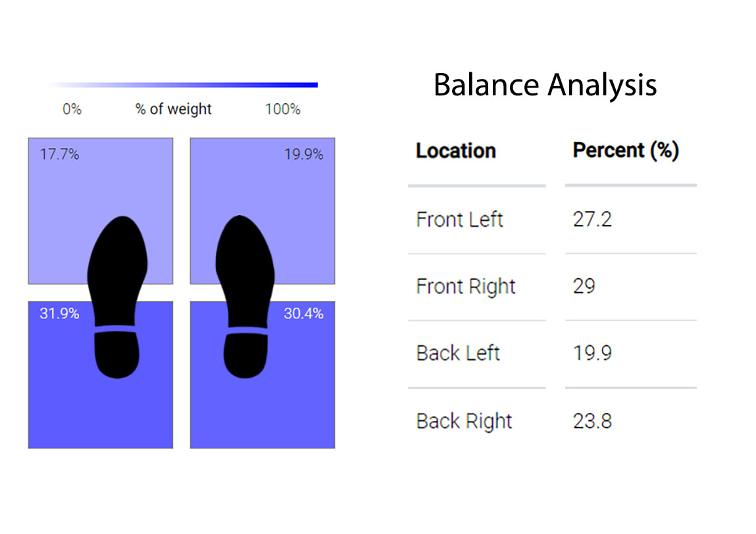Viewport: 756px width, 534px height.
Task: Click the Percent (%) column header
Action: tap(625, 151)
